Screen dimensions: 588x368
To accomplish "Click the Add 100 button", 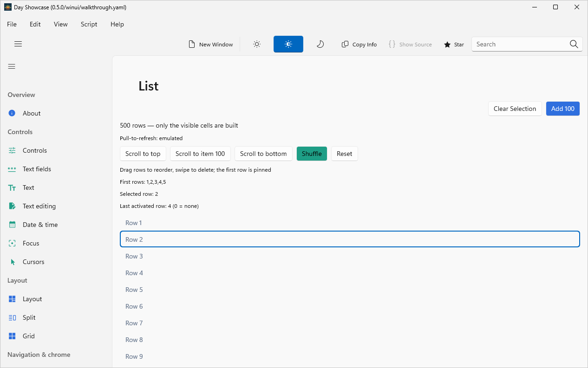I will click(x=562, y=109).
